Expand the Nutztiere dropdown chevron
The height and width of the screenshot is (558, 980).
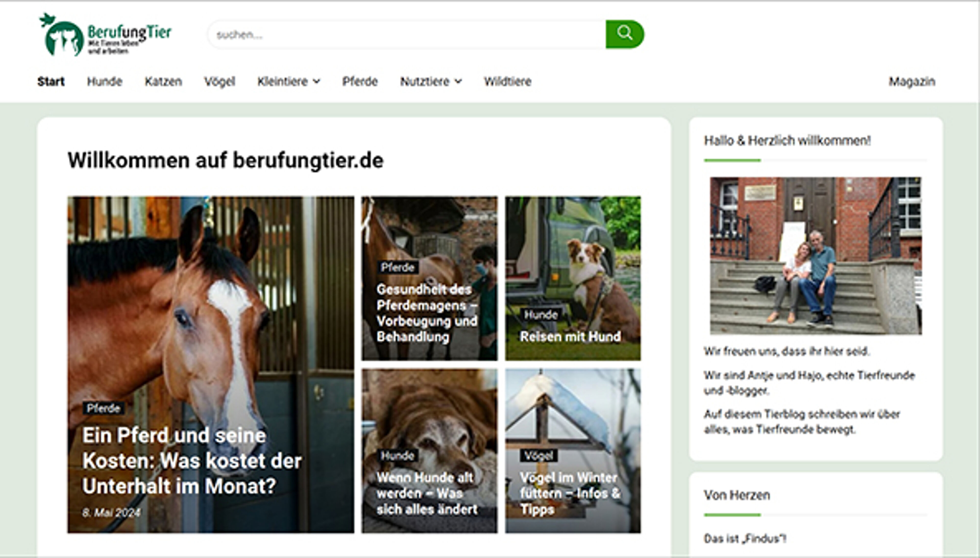458,82
